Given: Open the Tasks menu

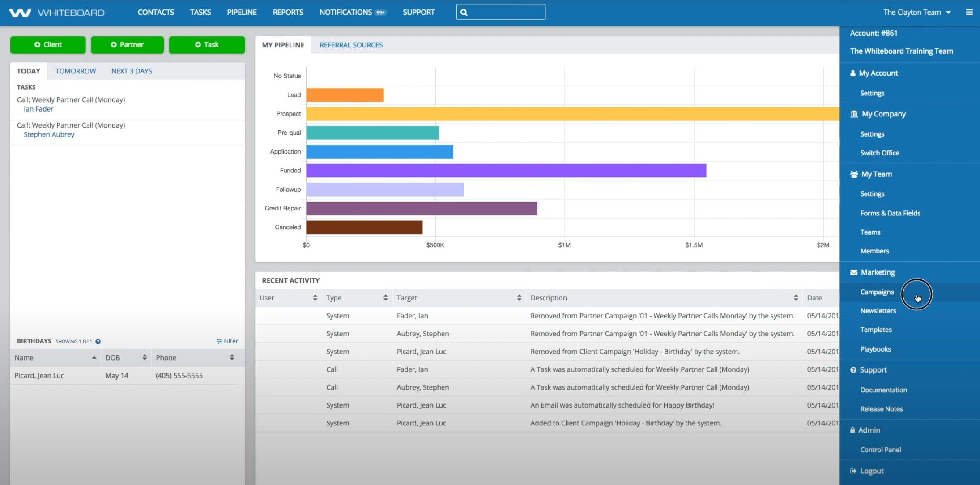Looking at the screenshot, I should coord(200,12).
